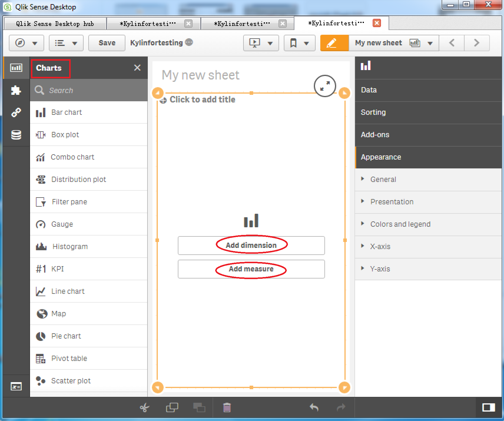Open the navigation compass dropdown menu
The height and width of the screenshot is (421, 504).
click(x=26, y=43)
